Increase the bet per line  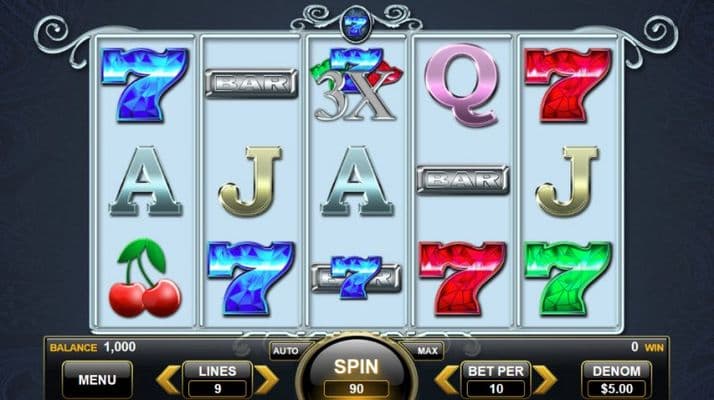(x=545, y=379)
